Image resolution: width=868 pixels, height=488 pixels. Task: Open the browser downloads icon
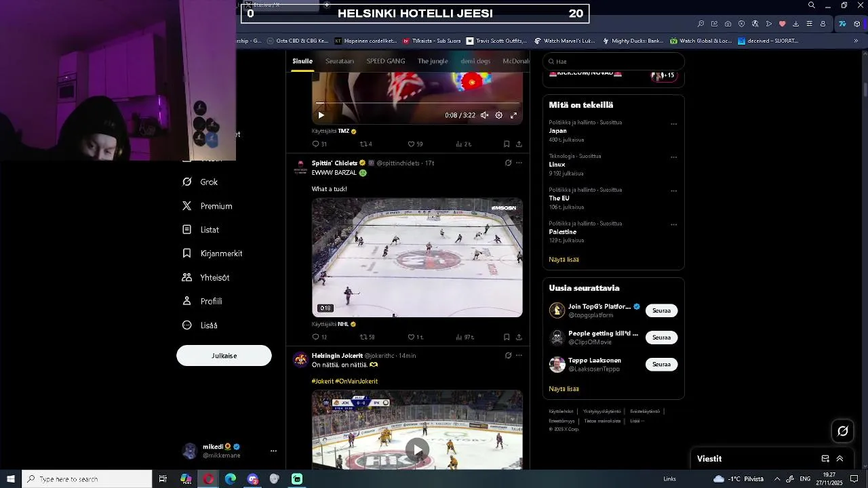795,24
